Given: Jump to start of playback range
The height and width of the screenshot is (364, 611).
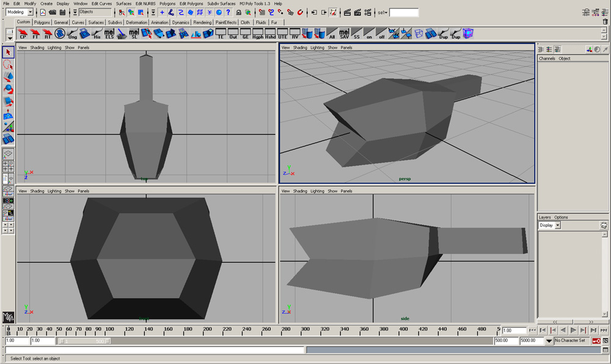Looking at the screenshot, I should point(532,330).
